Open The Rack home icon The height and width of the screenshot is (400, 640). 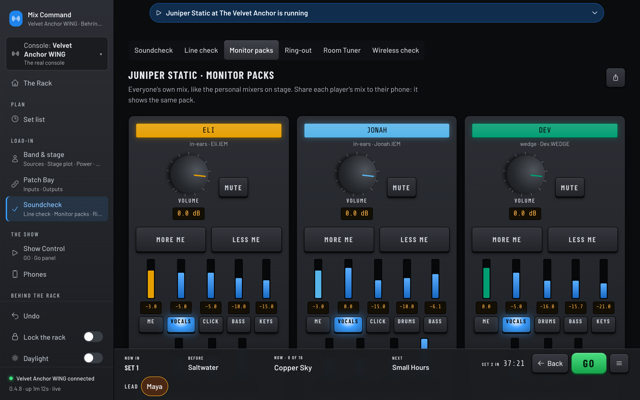(x=15, y=83)
